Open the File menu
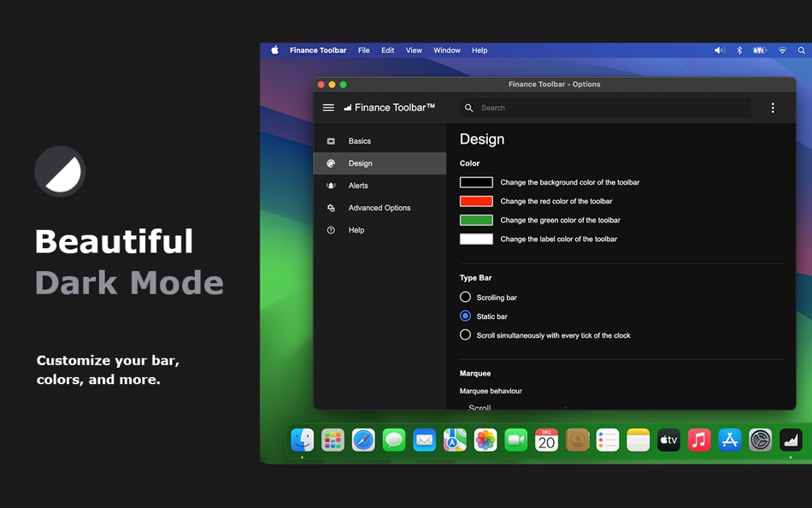The height and width of the screenshot is (508, 812). (363, 50)
